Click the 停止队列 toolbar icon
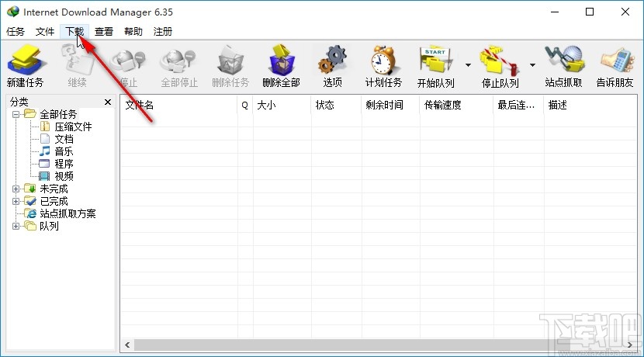Screen dimensions: 644x357 (x=500, y=66)
